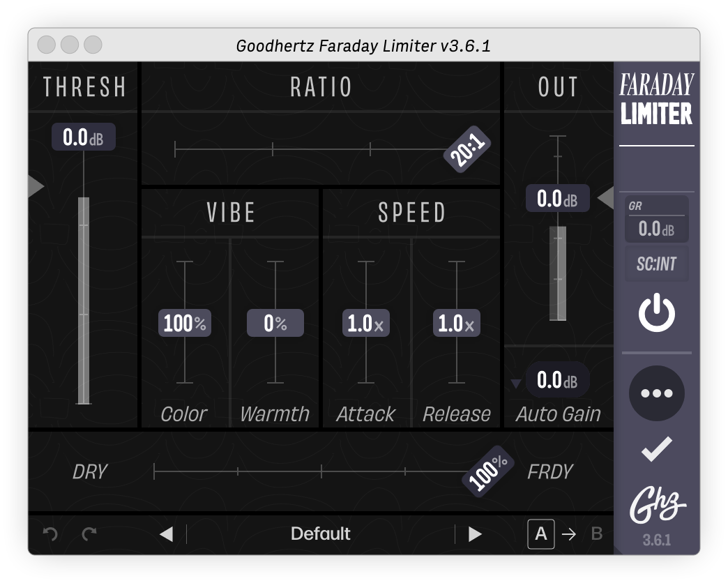Image resolution: width=728 pixels, height=583 pixels.
Task: Click the Release label
Action: pos(456,414)
